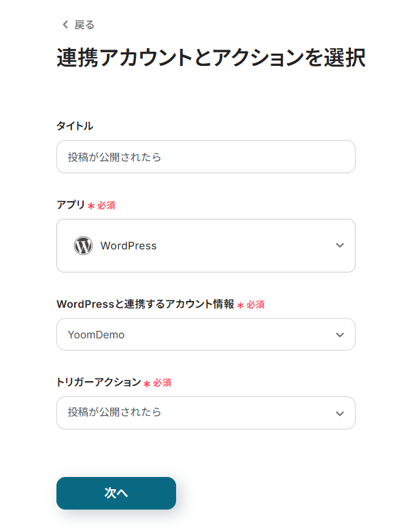
Task: Click 必須 marker beside アカウント情報 label
Action: tap(255, 305)
